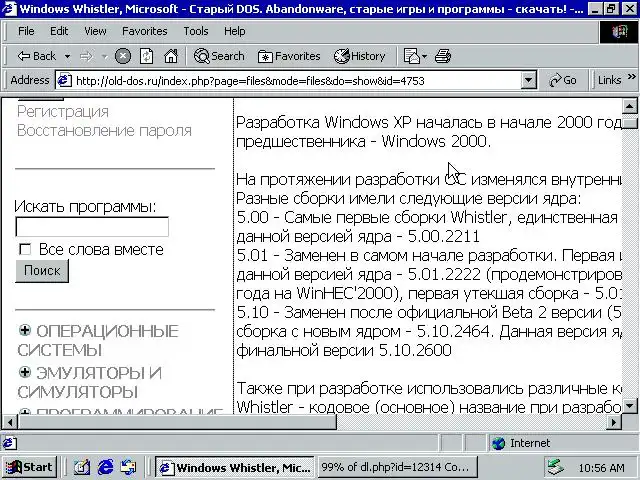640x480 pixels.
Task: Expand the address bar dropdown list
Action: (x=528, y=80)
